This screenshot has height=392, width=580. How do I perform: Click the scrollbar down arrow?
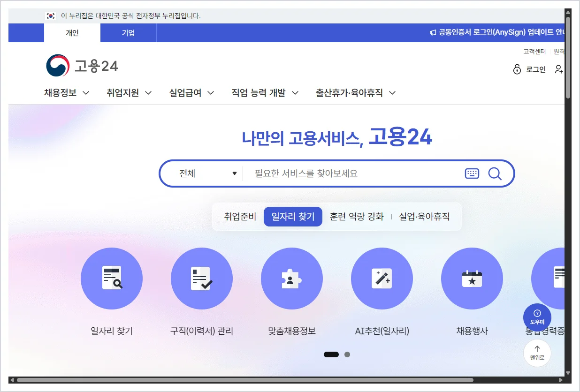(568, 373)
